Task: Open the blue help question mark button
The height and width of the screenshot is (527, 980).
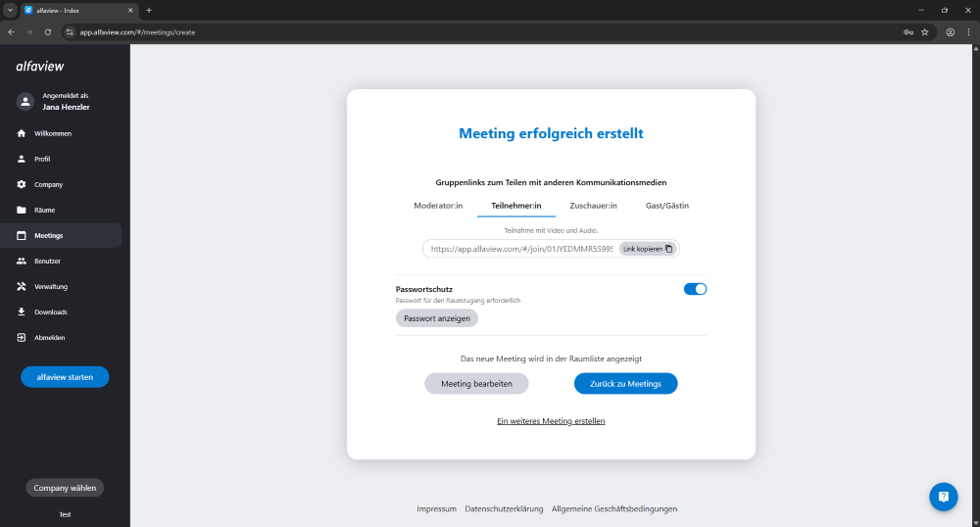Action: pyautogui.click(x=943, y=497)
